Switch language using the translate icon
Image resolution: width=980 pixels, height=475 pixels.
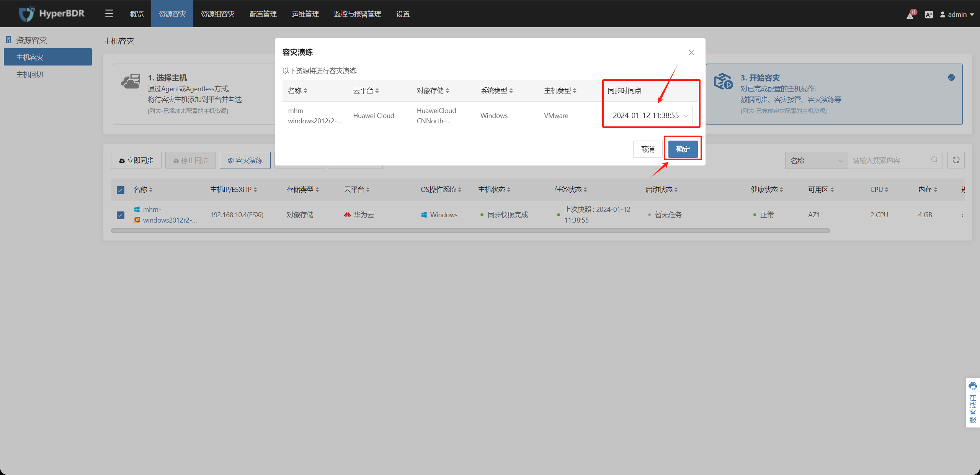pos(929,15)
